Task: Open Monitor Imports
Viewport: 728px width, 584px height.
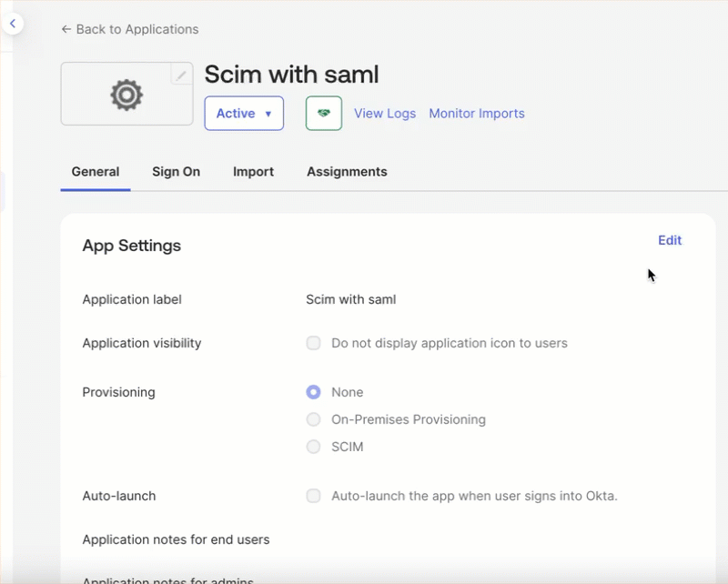Action: pyautogui.click(x=477, y=113)
